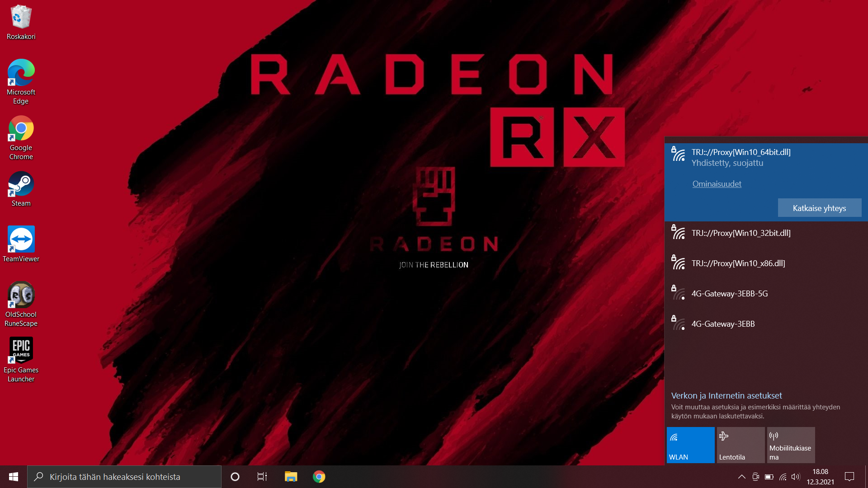Select network 4G-Gateway-3EBB-5G
Image resolution: width=868 pixels, height=488 pixels.
click(766, 294)
